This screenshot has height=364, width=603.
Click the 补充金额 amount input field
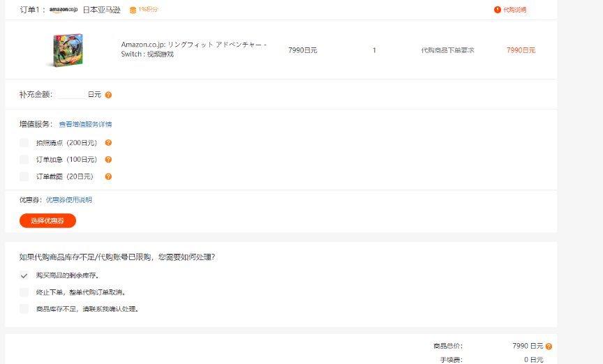click(x=71, y=95)
